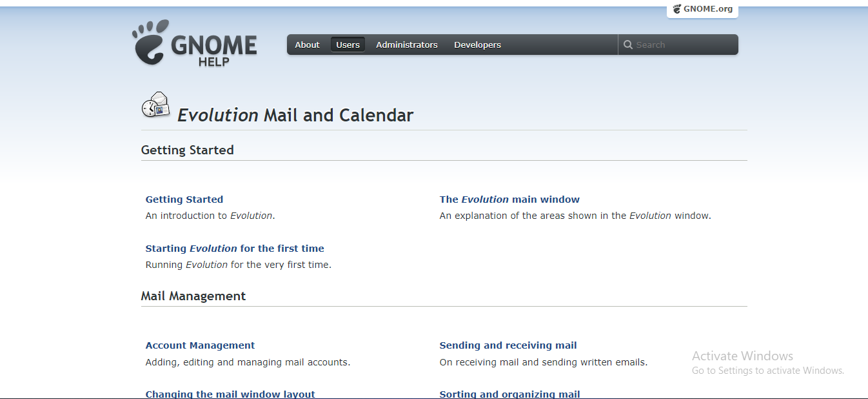The width and height of the screenshot is (868, 399).
Task: Click the search magnifier icon
Action: point(628,44)
